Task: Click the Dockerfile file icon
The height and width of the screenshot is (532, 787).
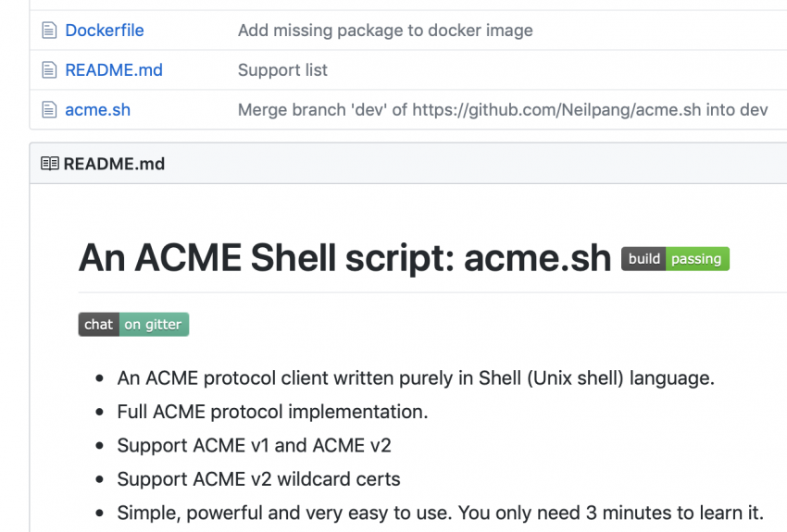Action: pyautogui.click(x=49, y=31)
